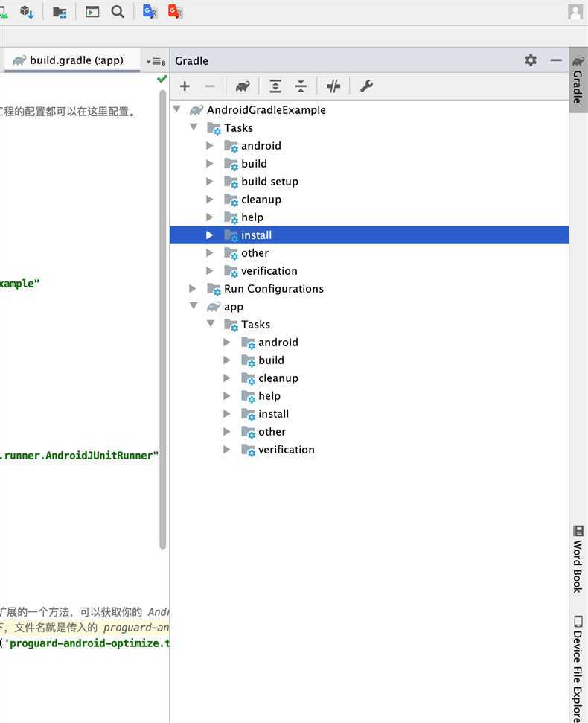Expand root cleanup task group arrow
The image size is (588, 723).
(210, 200)
